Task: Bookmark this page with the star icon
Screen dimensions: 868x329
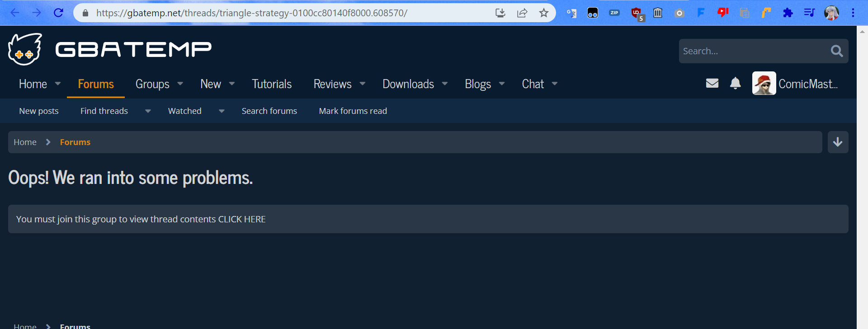Action: click(x=544, y=13)
